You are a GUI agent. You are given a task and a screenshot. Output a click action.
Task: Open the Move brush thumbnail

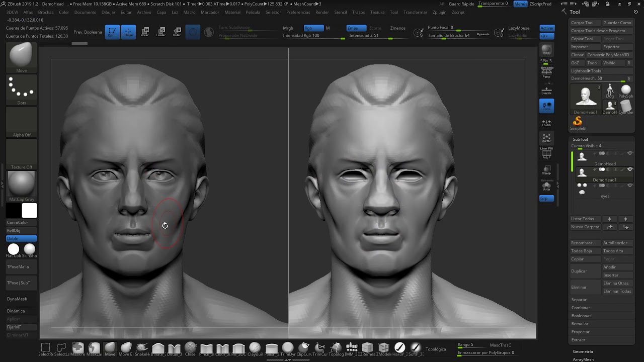21,58
